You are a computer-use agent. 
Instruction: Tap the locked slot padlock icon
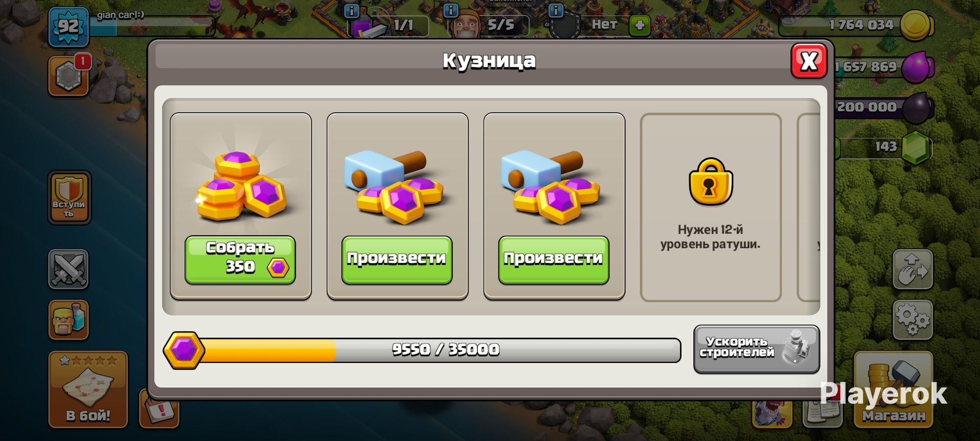click(x=710, y=182)
